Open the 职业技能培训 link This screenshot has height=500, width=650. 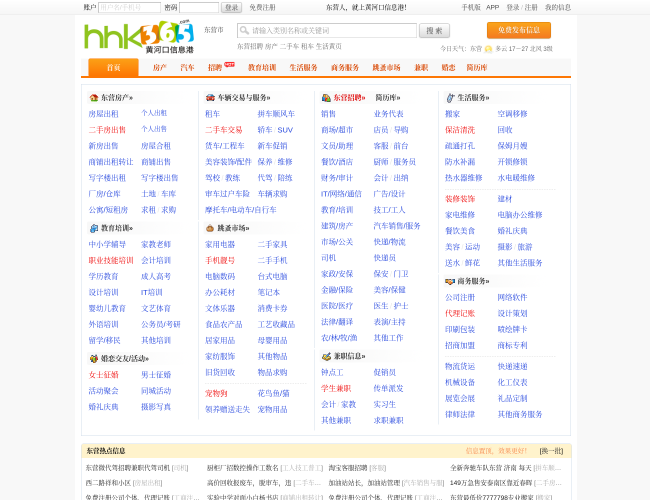[x=111, y=261]
